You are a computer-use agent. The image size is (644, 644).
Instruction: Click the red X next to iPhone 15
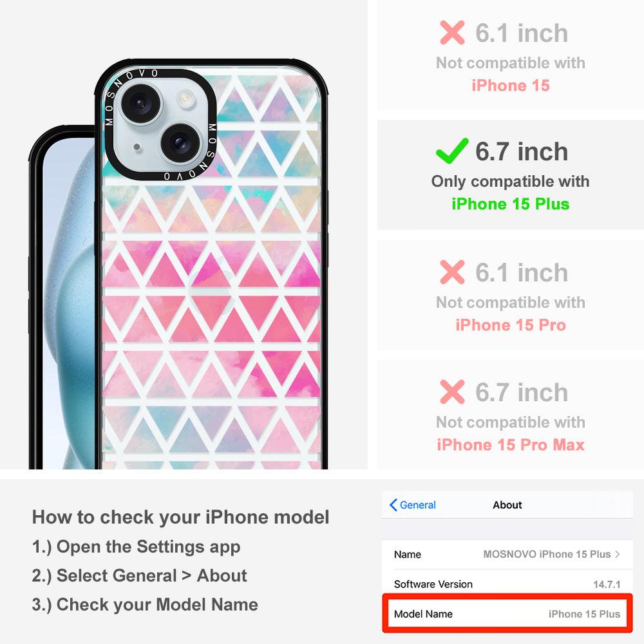tap(452, 32)
